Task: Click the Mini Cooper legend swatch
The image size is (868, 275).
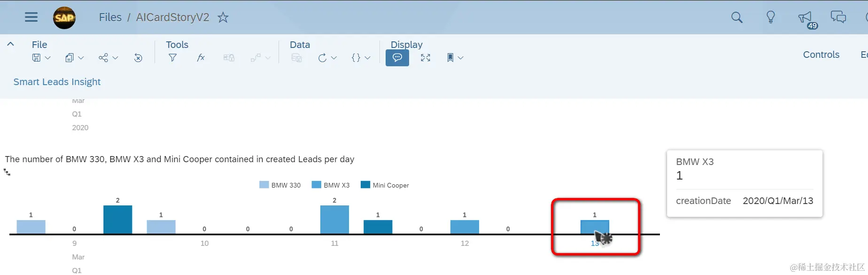Action: tap(365, 185)
